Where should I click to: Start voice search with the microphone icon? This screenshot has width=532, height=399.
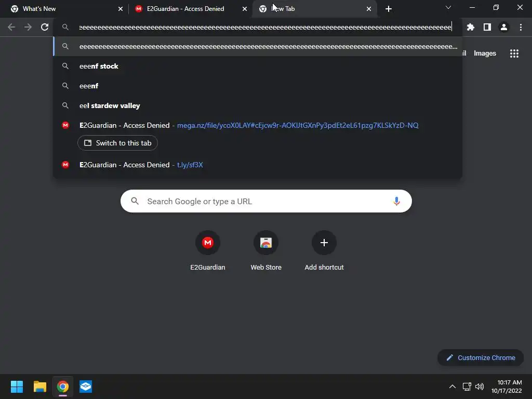click(396, 201)
